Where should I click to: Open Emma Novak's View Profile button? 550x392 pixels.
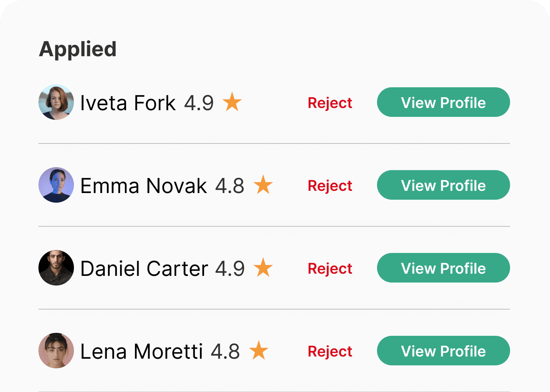click(443, 185)
